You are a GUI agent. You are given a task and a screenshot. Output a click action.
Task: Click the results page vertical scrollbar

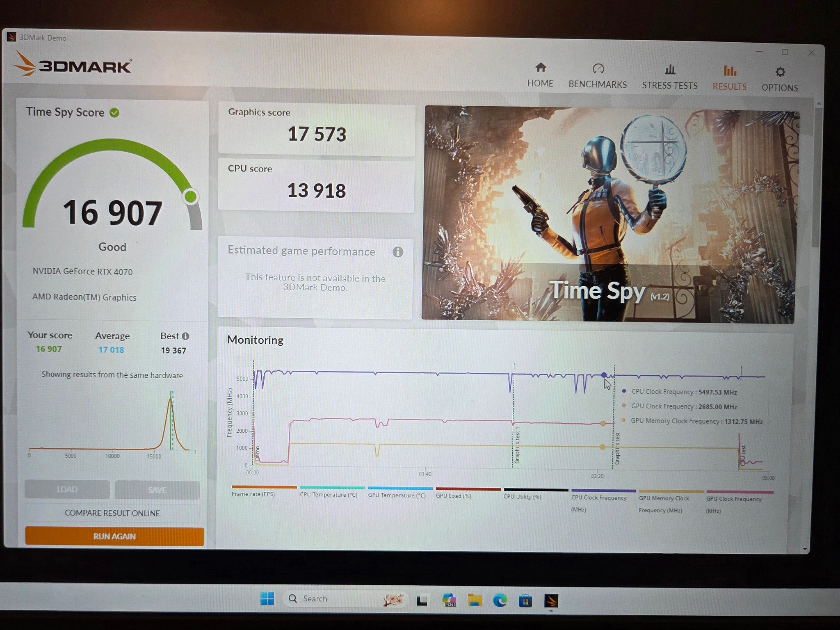tap(816, 177)
